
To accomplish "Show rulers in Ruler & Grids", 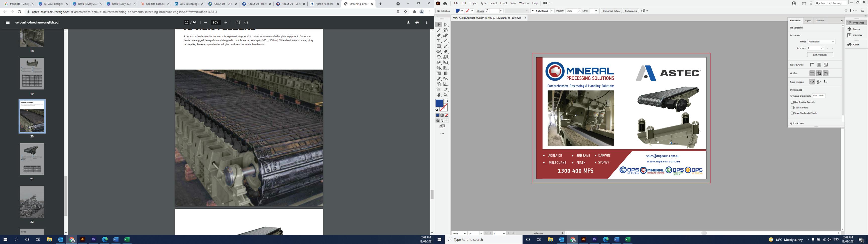I will [x=812, y=65].
